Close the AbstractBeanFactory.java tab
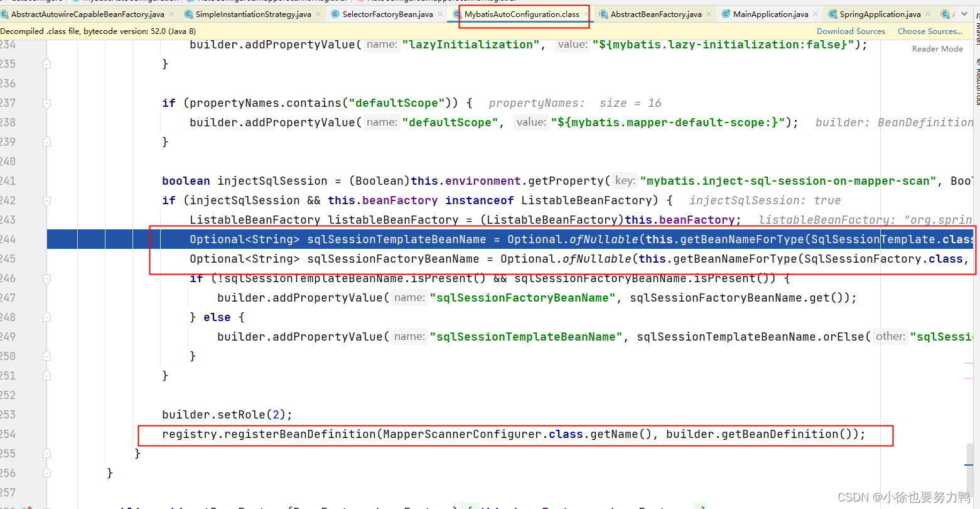Viewport: 980px width, 509px height. pos(709,14)
